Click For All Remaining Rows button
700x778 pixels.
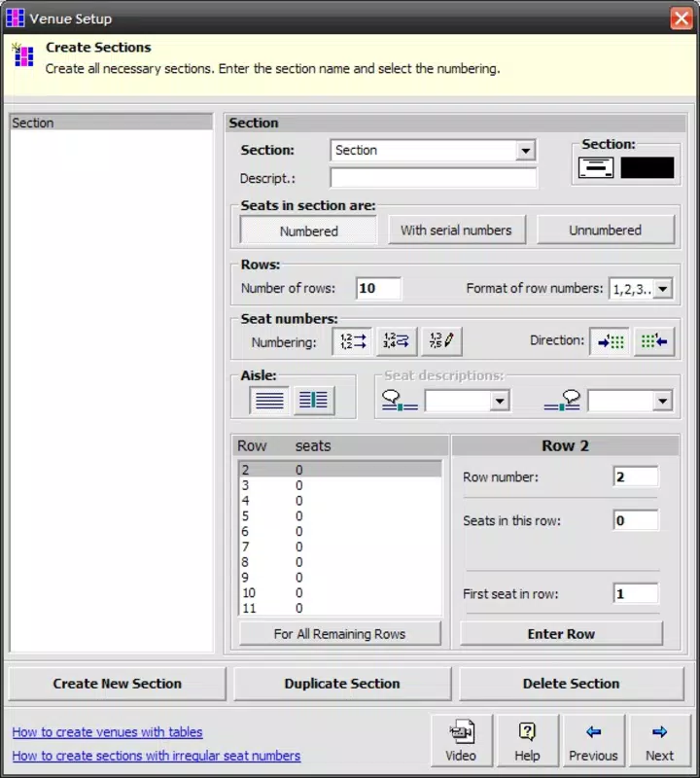340,634
